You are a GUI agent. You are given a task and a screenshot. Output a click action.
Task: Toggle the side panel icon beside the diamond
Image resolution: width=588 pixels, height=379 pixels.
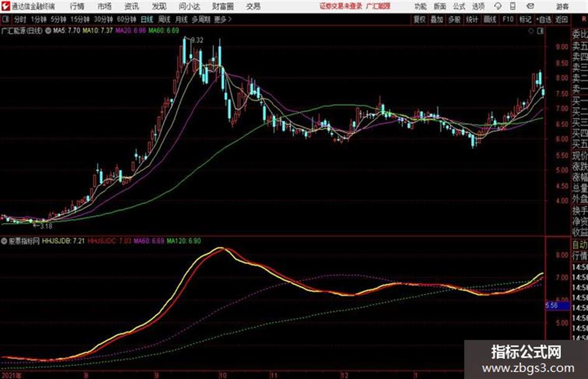540,31
